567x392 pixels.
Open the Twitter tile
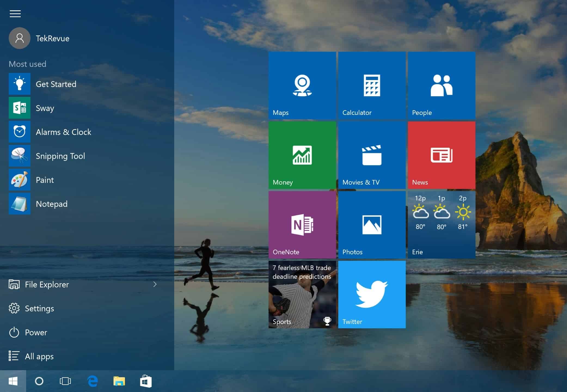[x=372, y=294]
